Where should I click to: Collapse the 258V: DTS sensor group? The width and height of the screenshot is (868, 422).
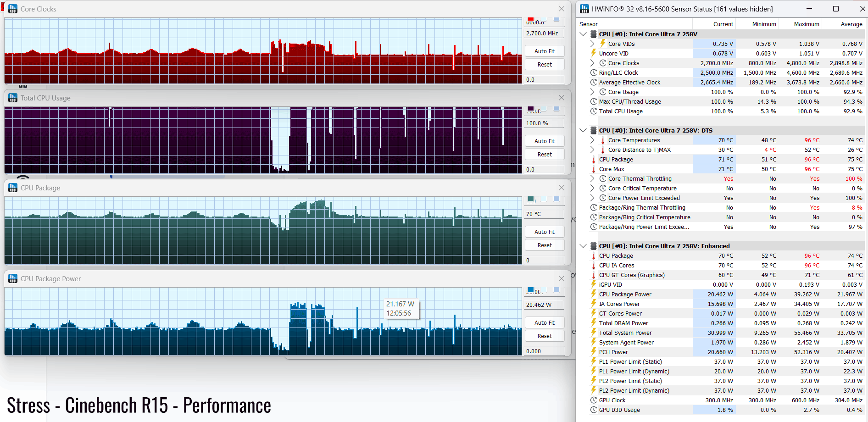click(583, 130)
